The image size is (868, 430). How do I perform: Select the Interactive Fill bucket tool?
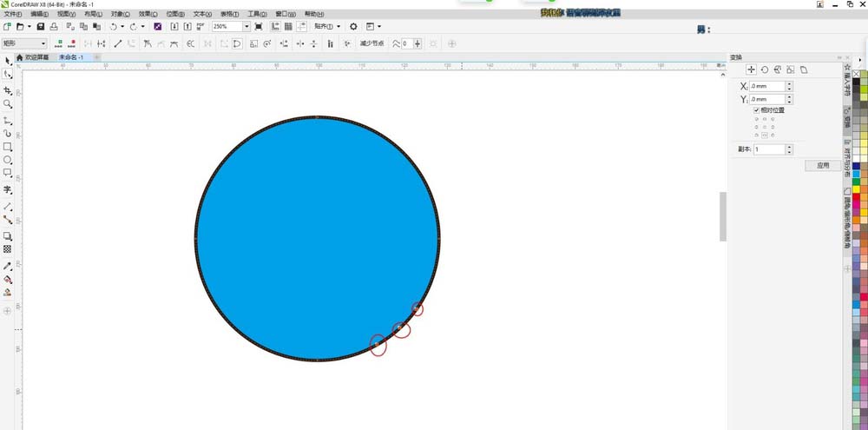point(7,279)
